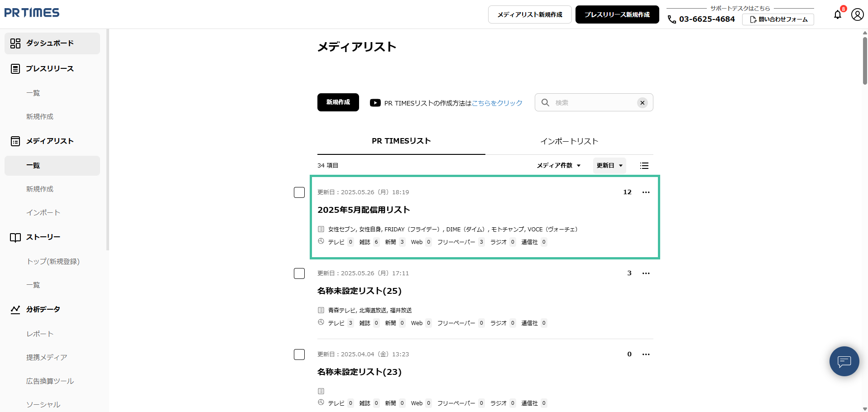Image resolution: width=868 pixels, height=412 pixels.
Task: Follow the こちらをクリック link
Action: [x=497, y=103]
